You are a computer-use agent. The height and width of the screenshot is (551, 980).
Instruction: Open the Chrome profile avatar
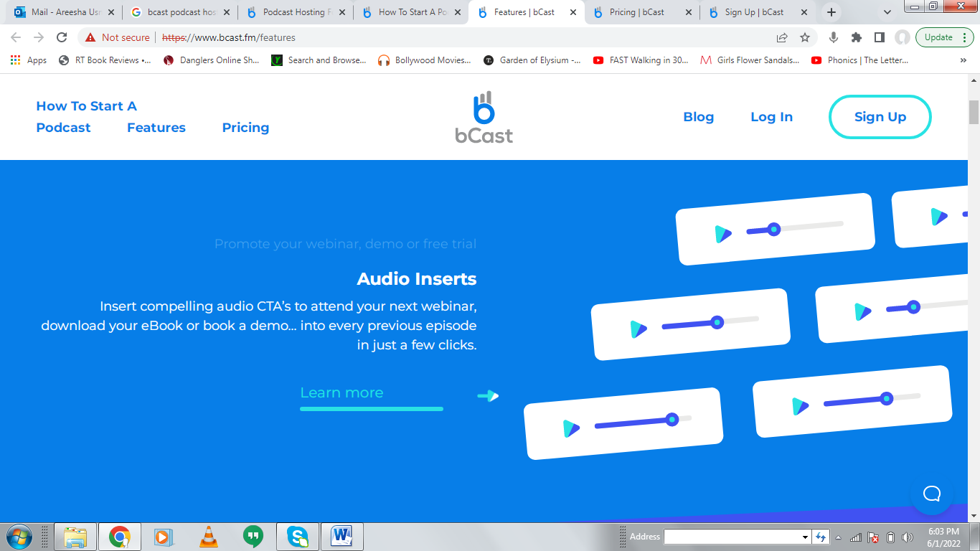pyautogui.click(x=902, y=37)
